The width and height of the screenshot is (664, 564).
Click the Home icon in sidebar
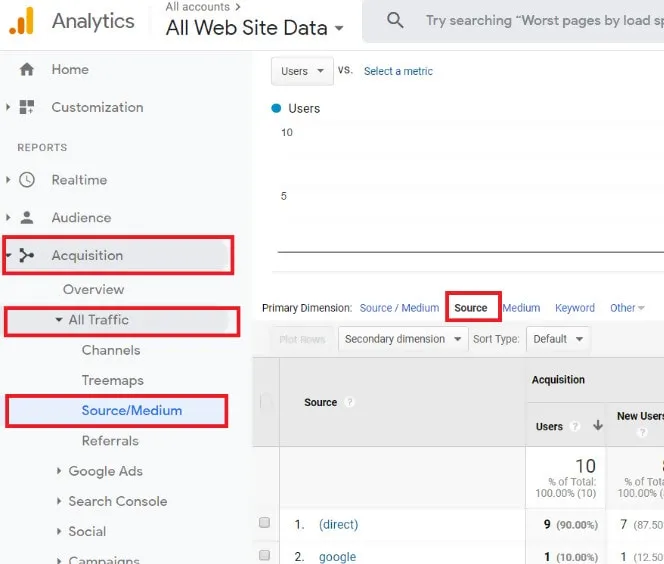click(x=27, y=69)
